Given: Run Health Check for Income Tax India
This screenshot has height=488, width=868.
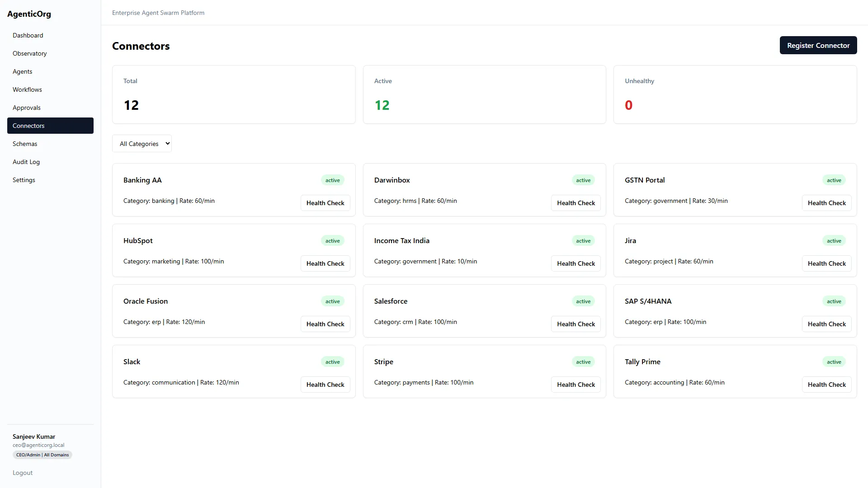Looking at the screenshot, I should (x=576, y=263).
